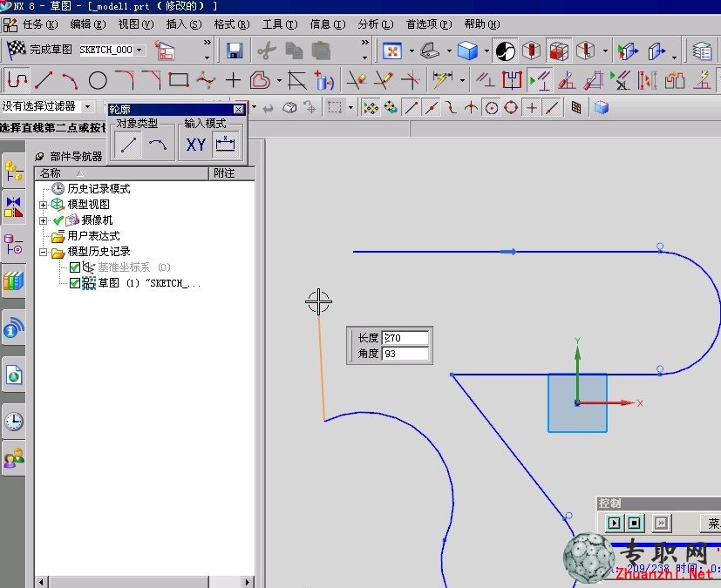Toggle snap to quadrant point icon
This screenshot has height=588, width=721.
[x=511, y=108]
